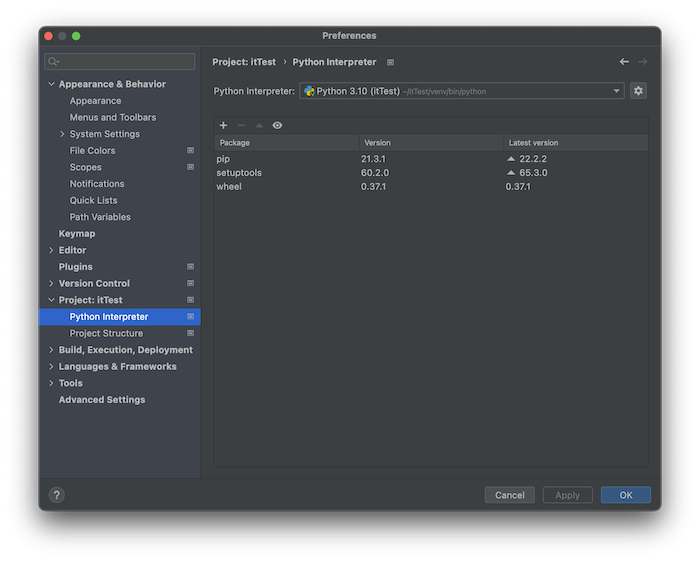Image resolution: width=700 pixels, height=562 pixels.
Task: Go back with the left arrow
Action: coord(624,62)
